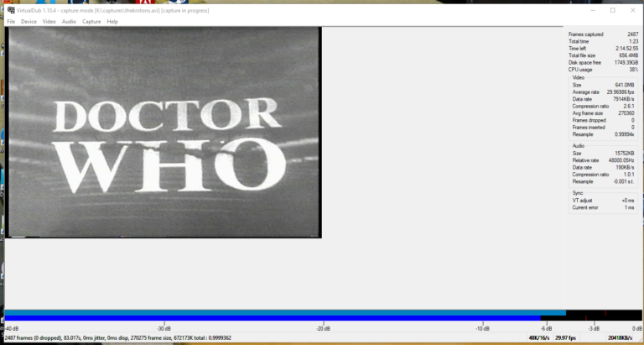Image resolution: width=644 pixels, height=345 pixels.
Task: Click the 29.97 fps frame rate status field
Action: pos(565,338)
